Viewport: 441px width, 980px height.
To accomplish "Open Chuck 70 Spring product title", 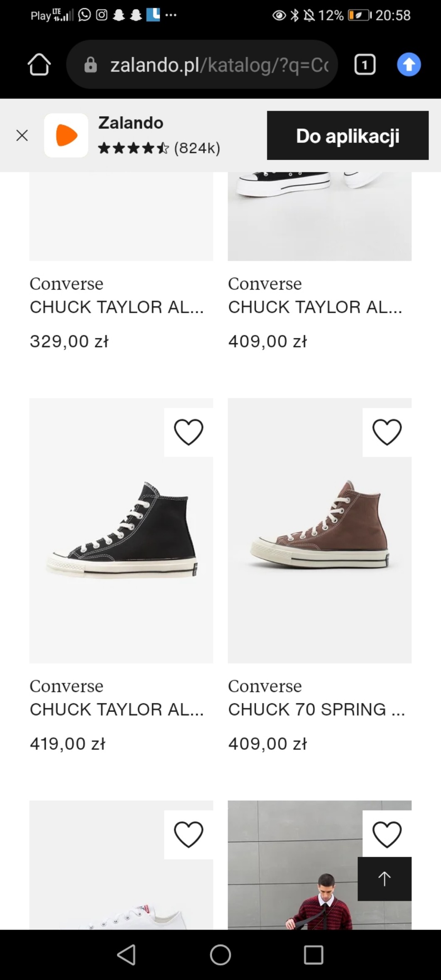I will point(316,710).
